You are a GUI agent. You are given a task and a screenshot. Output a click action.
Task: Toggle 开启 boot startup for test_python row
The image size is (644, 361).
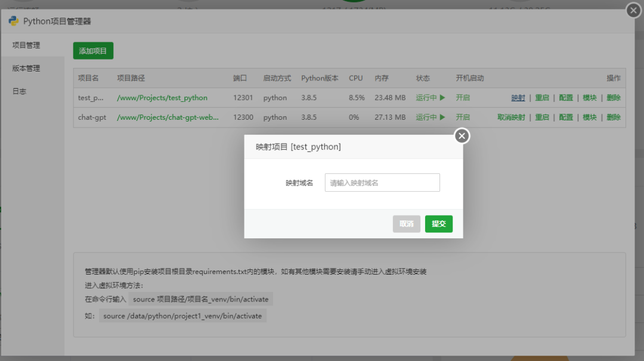[x=463, y=98]
